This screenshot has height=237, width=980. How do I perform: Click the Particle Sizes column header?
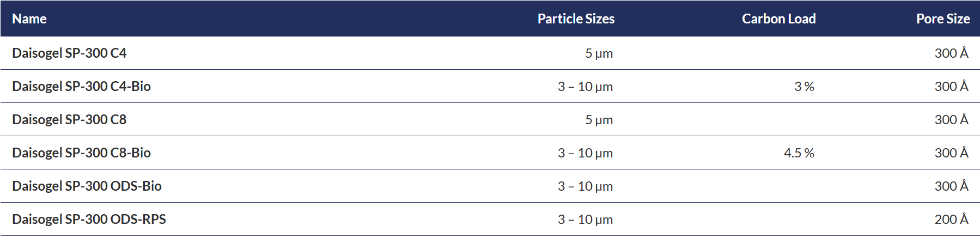[576, 19]
